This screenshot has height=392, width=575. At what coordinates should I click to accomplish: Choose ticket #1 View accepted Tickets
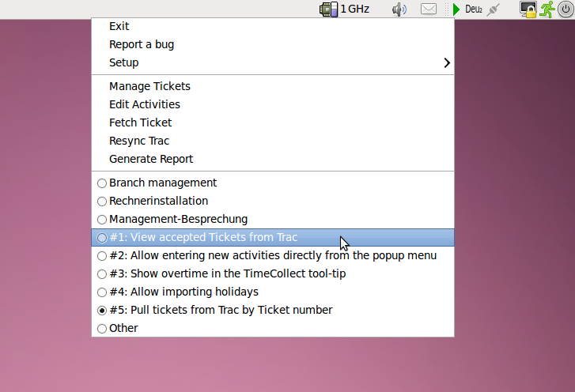[x=202, y=237]
